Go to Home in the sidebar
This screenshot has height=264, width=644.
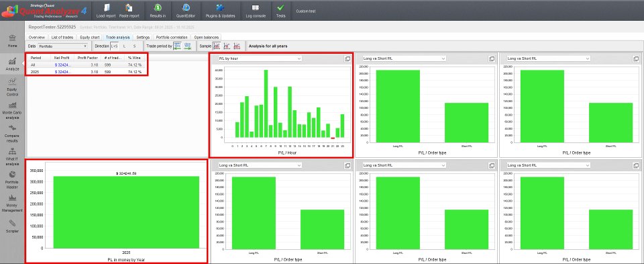pyautogui.click(x=12, y=40)
